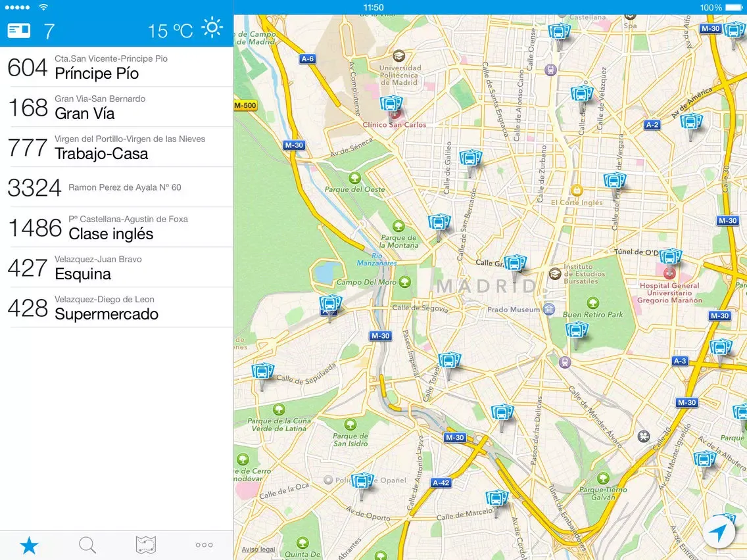Tap the Prado Museum map label
Screen dimensions: 747x560
click(x=515, y=309)
